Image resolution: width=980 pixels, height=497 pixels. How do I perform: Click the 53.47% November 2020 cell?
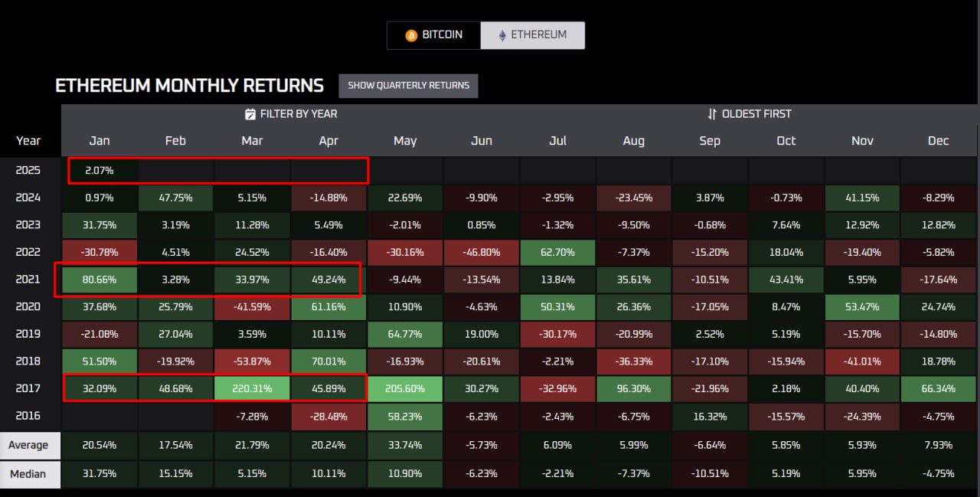coord(862,306)
